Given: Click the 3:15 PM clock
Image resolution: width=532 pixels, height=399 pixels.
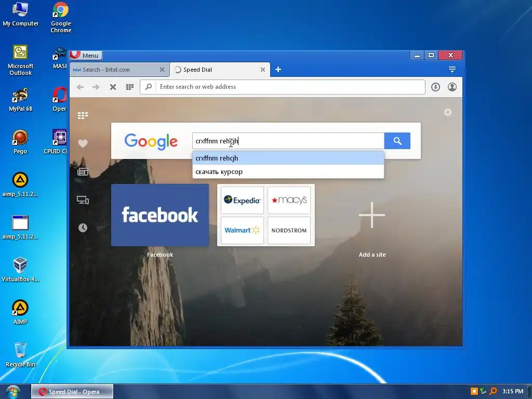Looking at the screenshot, I should [x=513, y=391].
